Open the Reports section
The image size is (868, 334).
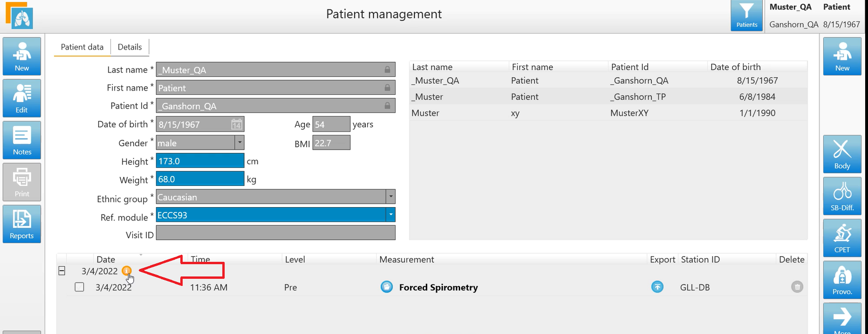tap(22, 224)
